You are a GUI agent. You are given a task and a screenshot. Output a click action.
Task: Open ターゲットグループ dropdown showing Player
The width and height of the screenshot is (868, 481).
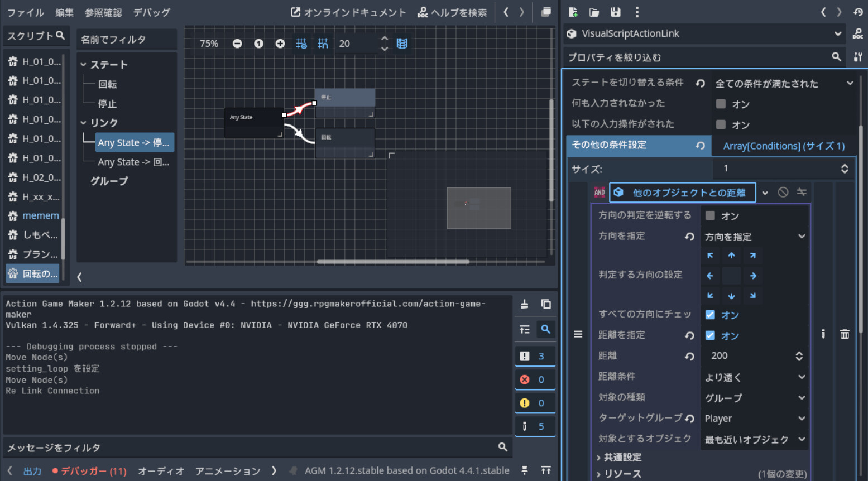[x=755, y=419]
